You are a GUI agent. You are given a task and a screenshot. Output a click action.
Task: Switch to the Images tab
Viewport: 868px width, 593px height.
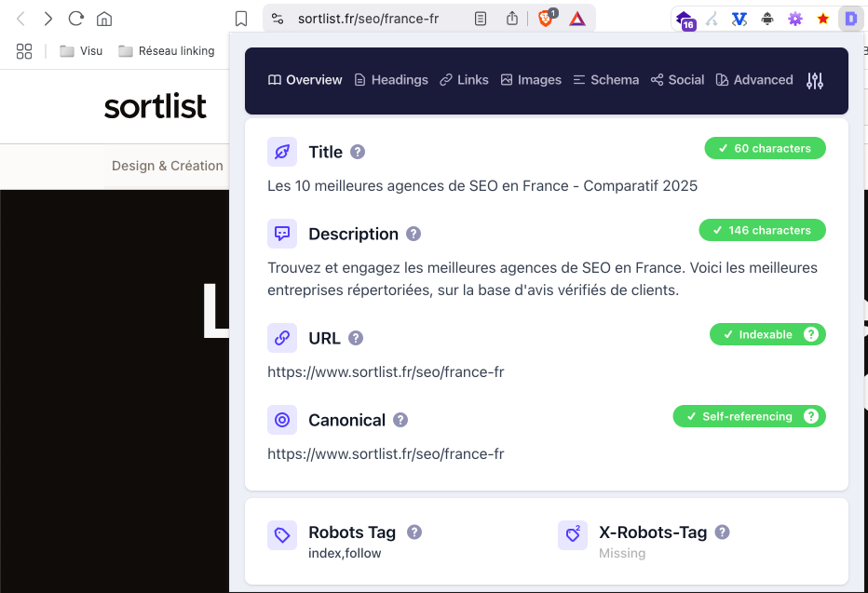click(x=531, y=80)
